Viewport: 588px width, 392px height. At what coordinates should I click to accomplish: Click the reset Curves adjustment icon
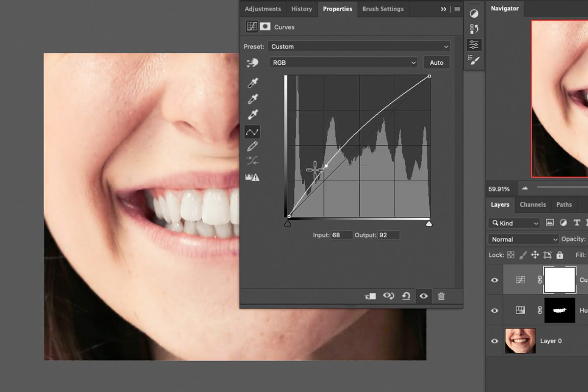(406, 296)
